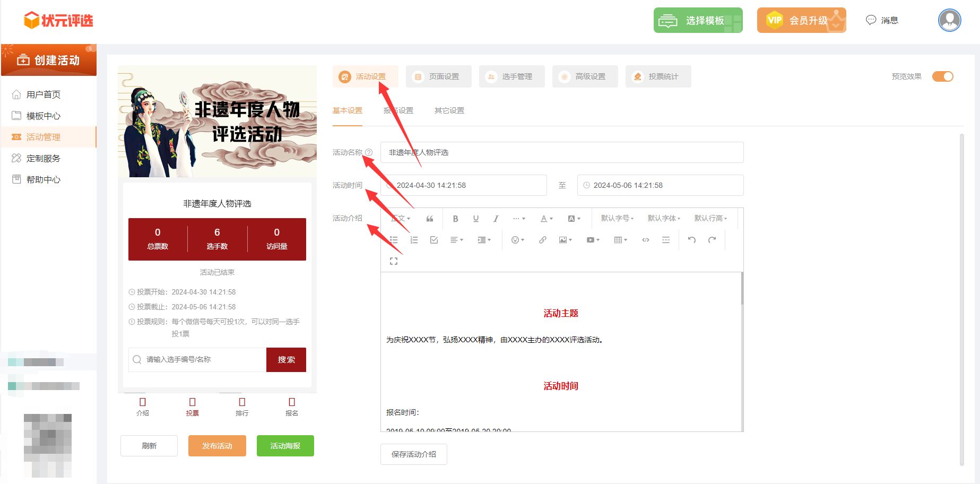Click the 保存活动介绍 button
This screenshot has height=484, width=980.
[414, 454]
